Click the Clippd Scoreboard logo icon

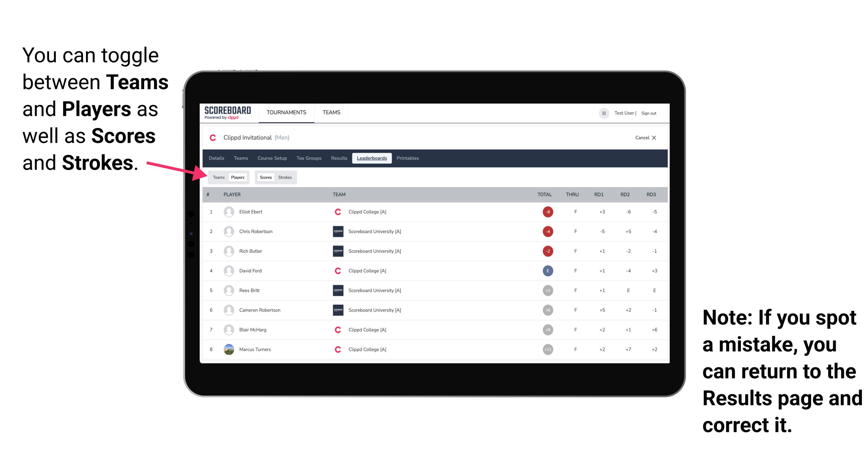(226, 114)
